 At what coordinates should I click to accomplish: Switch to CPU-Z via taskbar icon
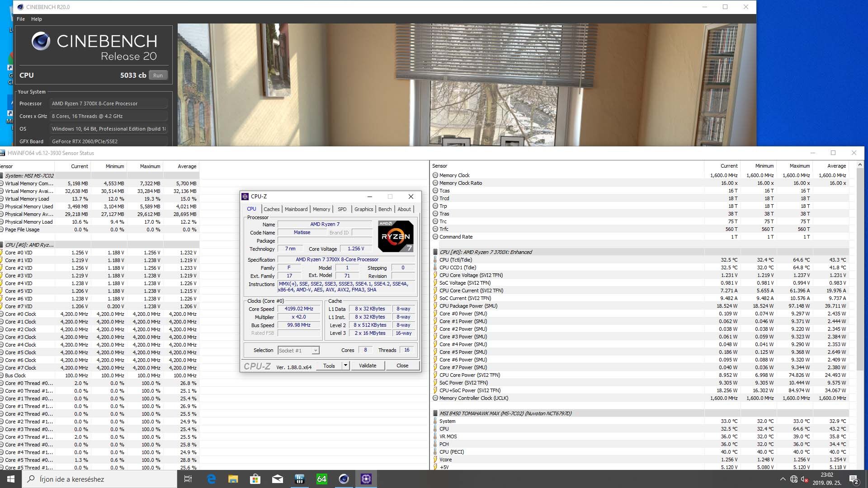click(x=366, y=479)
